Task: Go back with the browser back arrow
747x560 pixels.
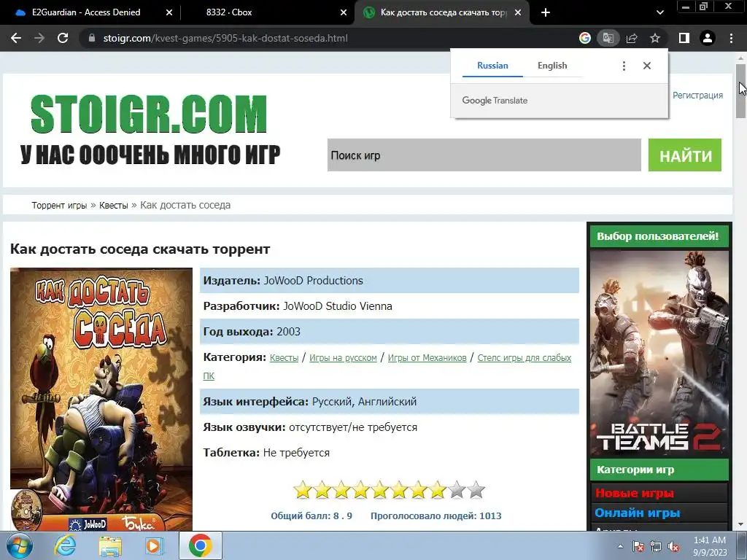Action: click(x=16, y=38)
